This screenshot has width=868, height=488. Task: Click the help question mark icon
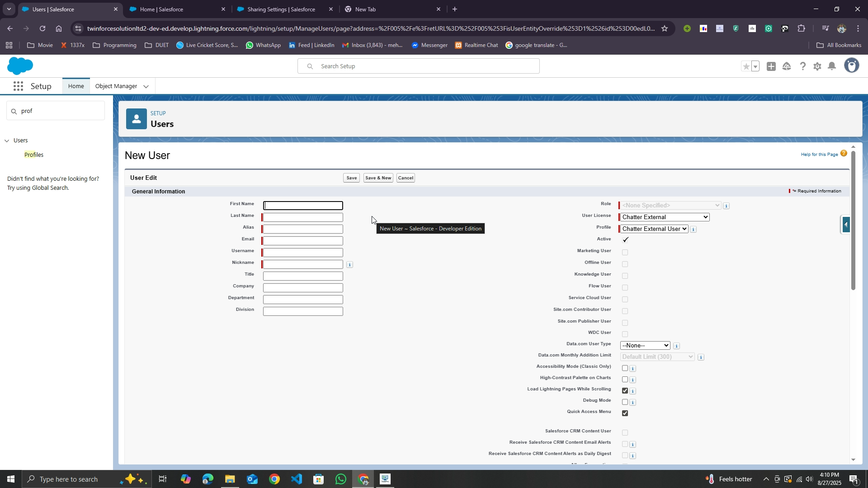(x=802, y=66)
